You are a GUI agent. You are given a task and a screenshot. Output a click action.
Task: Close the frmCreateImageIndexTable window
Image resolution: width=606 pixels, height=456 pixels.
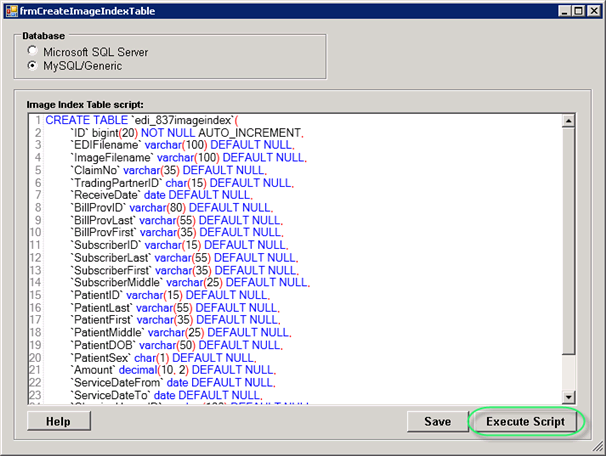coord(591,10)
